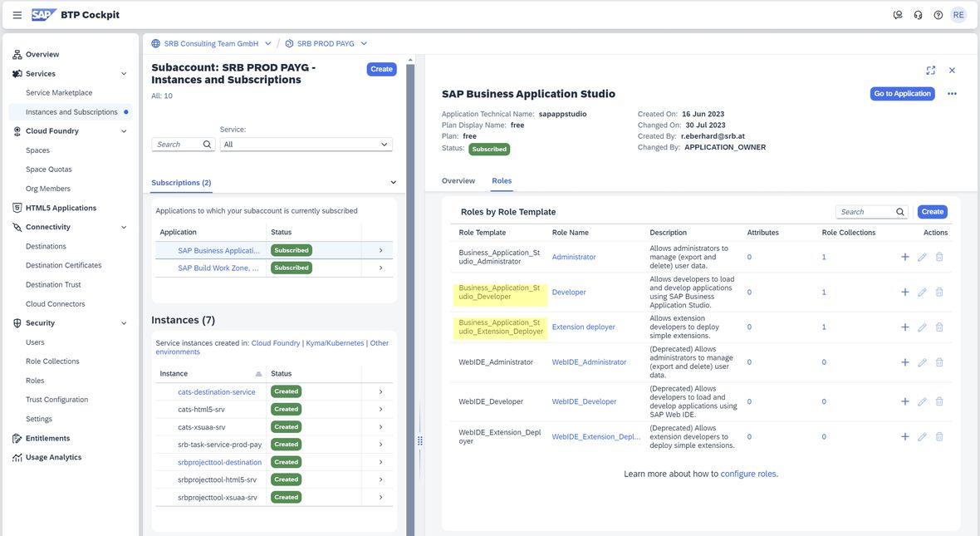Edit the Administrator role
The height and width of the screenshot is (536, 980).
(922, 257)
